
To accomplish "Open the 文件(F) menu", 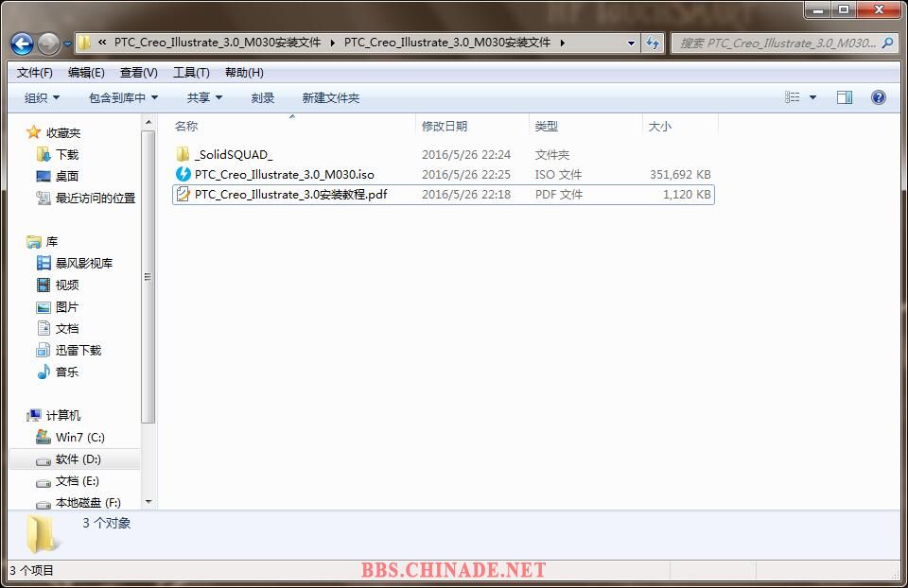I will point(35,73).
